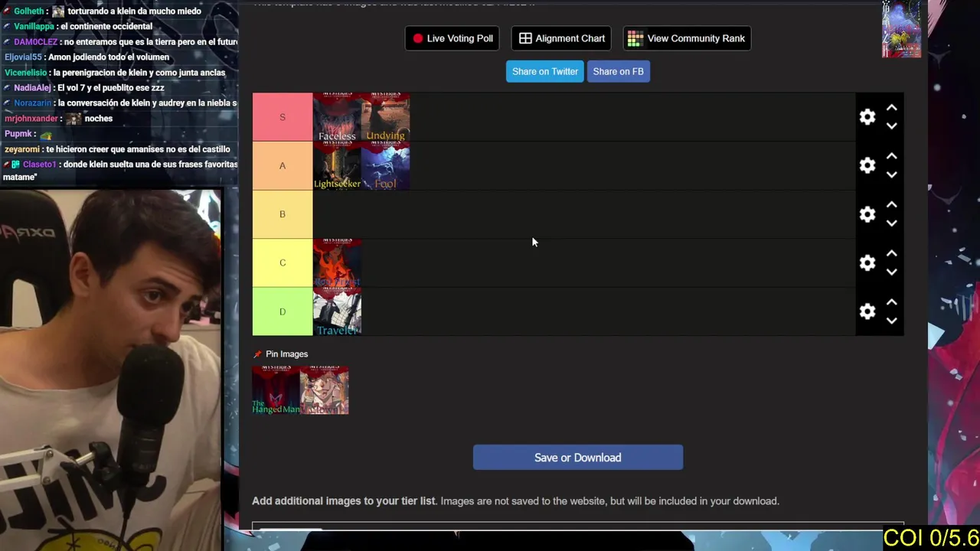Share tier list on Twitter

545,71
